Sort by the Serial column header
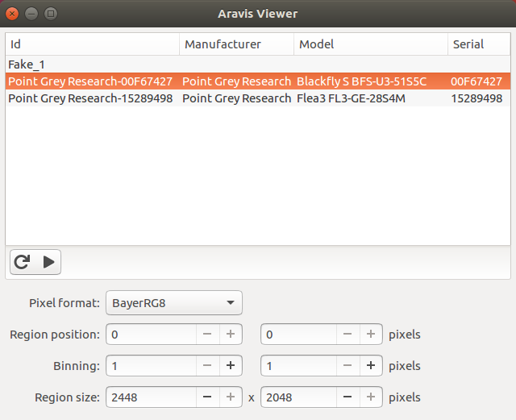 point(479,44)
